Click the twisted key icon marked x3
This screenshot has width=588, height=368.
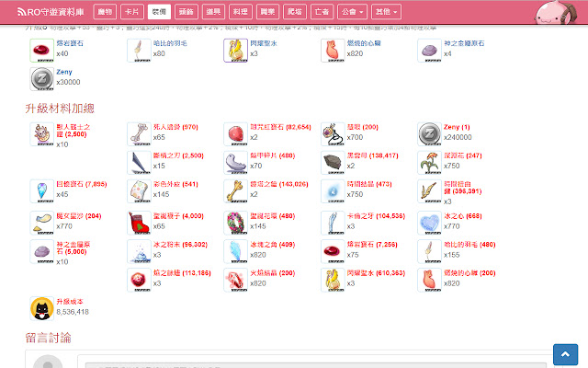point(429,191)
